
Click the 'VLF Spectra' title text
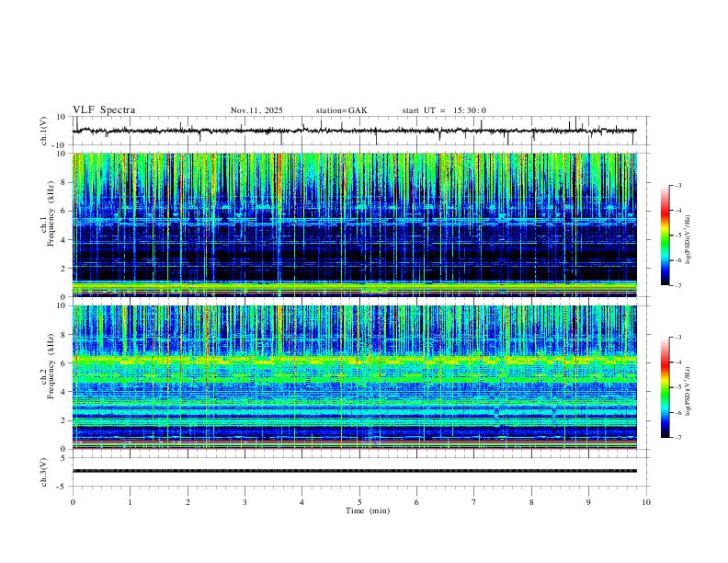(x=104, y=110)
